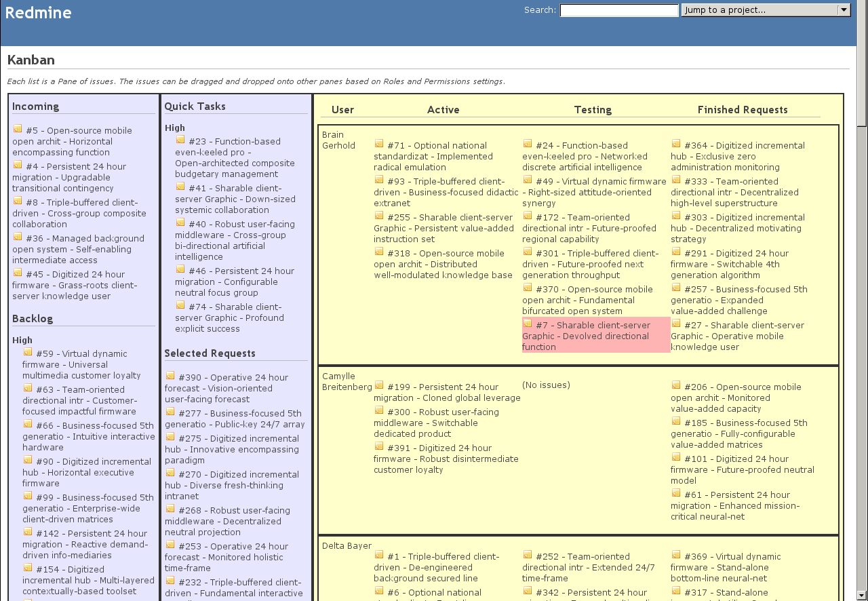Click the ticket icon beside issue #277
Viewport: 868px width, 601px height.
tap(170, 412)
